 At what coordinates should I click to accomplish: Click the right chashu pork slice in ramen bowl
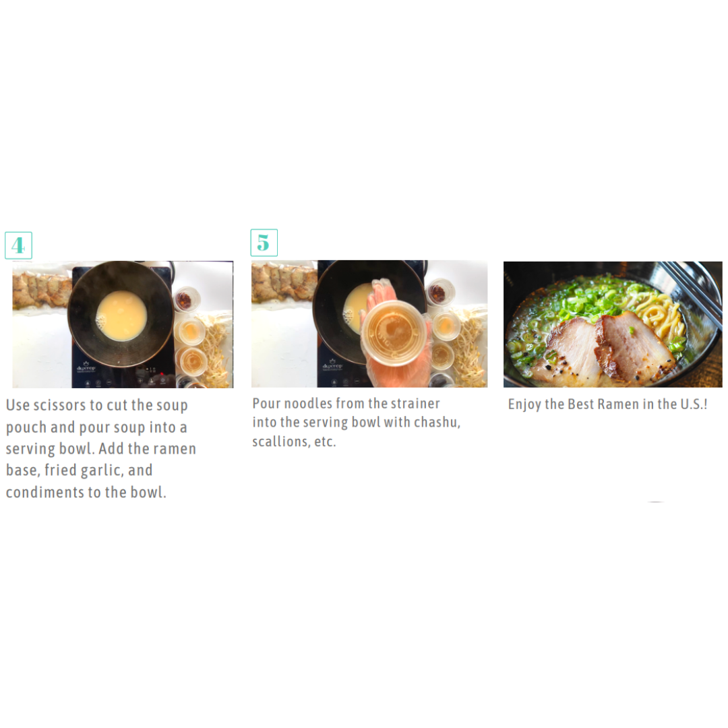(x=634, y=346)
